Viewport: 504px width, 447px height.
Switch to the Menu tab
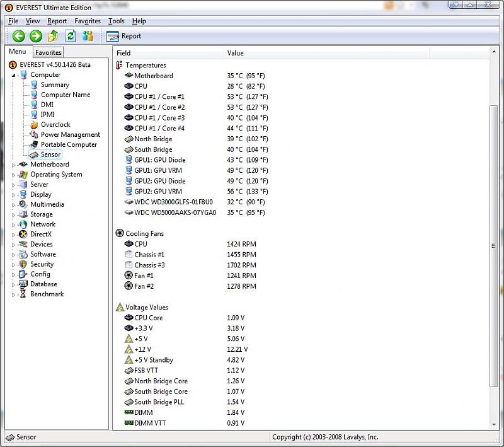click(18, 52)
